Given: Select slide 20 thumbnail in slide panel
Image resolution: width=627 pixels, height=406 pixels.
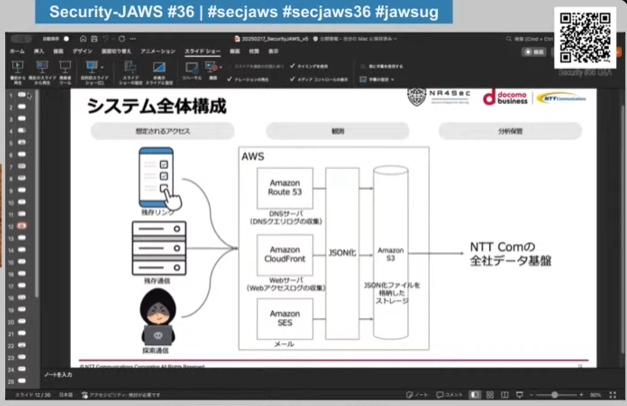Looking at the screenshot, I should [22, 321].
